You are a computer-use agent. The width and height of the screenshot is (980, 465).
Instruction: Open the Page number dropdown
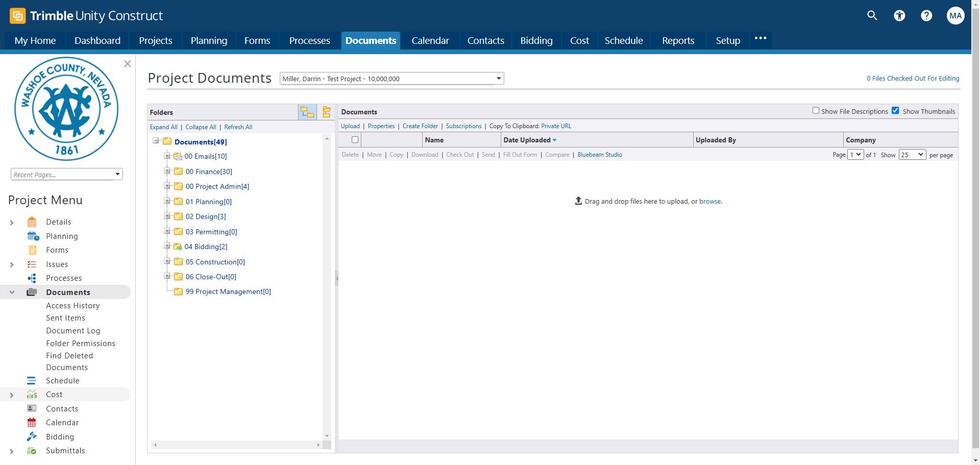coord(855,155)
